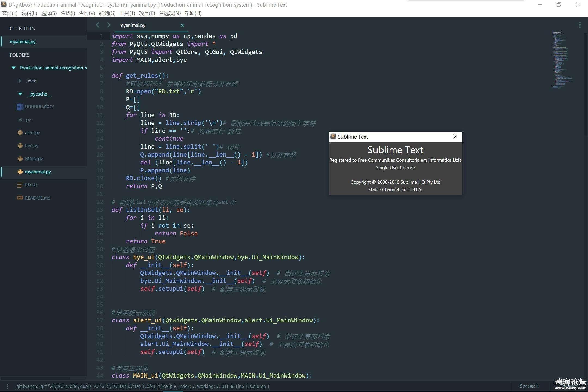Click the Sublime Text app icon in title bar

point(4,4)
